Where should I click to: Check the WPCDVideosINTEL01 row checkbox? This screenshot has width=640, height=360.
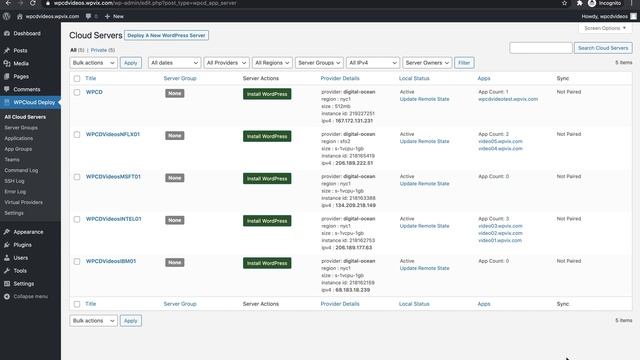77,220
